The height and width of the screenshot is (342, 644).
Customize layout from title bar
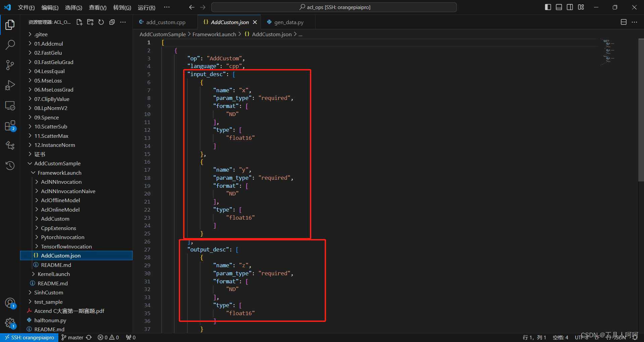[581, 7]
